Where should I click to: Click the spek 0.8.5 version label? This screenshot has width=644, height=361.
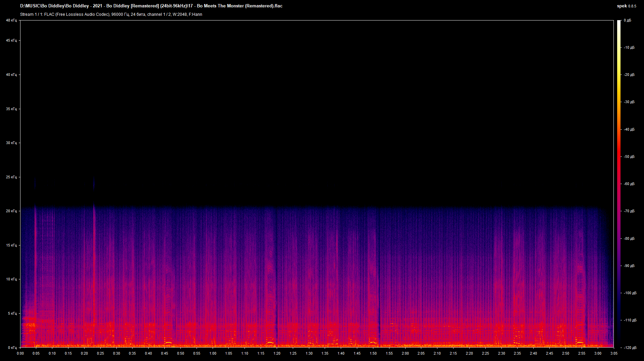(626, 6)
